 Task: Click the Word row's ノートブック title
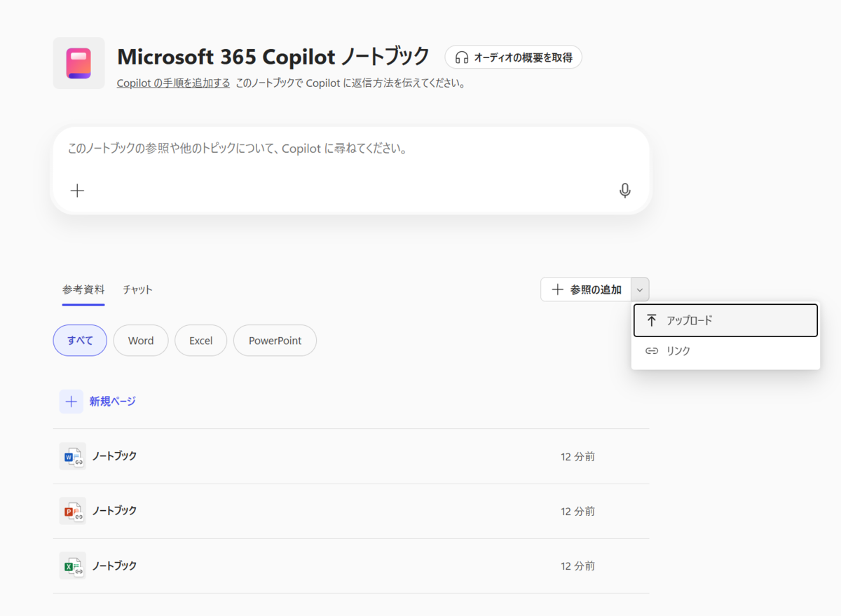(x=114, y=456)
